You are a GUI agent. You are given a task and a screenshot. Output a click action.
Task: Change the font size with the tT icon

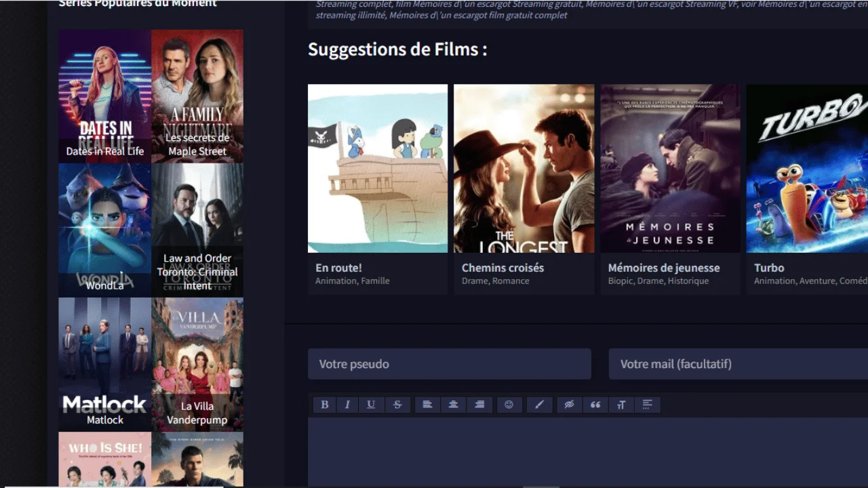tap(621, 405)
